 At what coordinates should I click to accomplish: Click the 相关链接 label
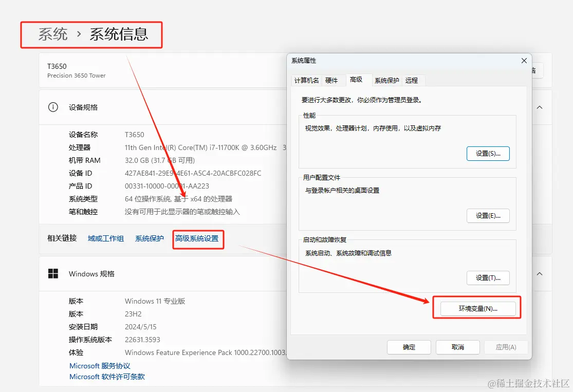coord(62,238)
